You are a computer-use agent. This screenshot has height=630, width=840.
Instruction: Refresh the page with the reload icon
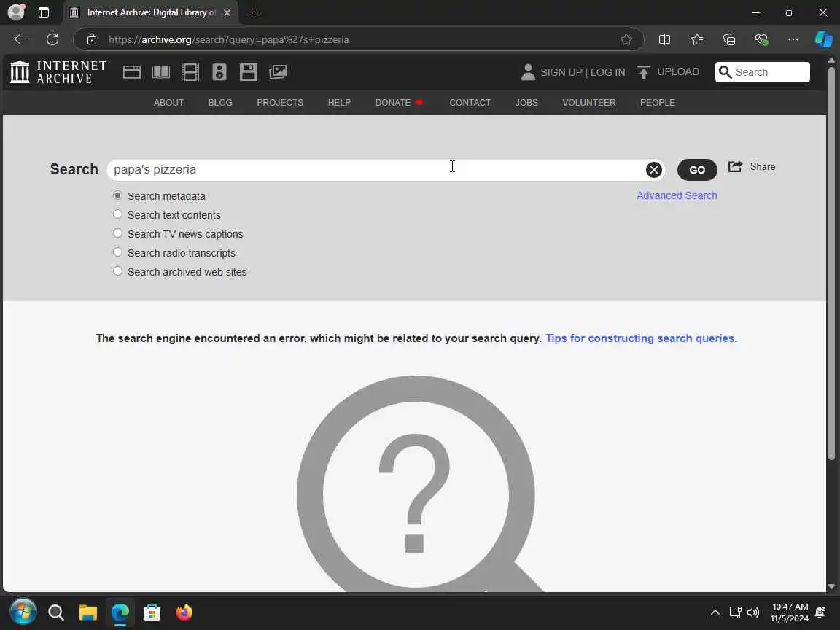(52, 39)
